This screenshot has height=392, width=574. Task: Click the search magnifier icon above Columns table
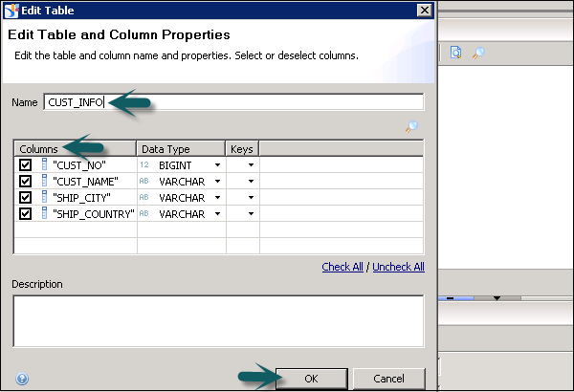tap(411, 126)
